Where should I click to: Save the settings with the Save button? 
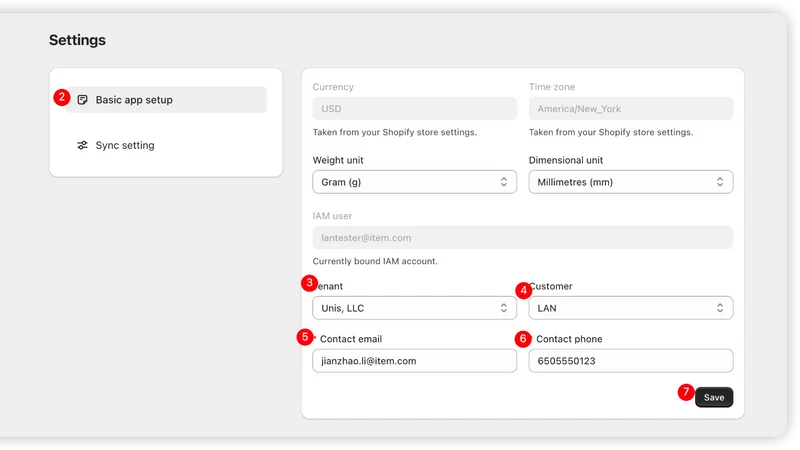click(x=714, y=397)
